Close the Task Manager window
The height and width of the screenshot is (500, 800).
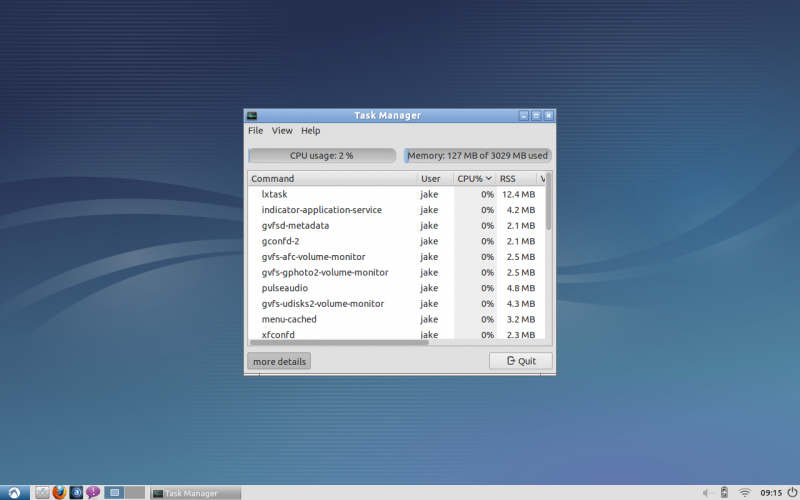[x=548, y=116]
